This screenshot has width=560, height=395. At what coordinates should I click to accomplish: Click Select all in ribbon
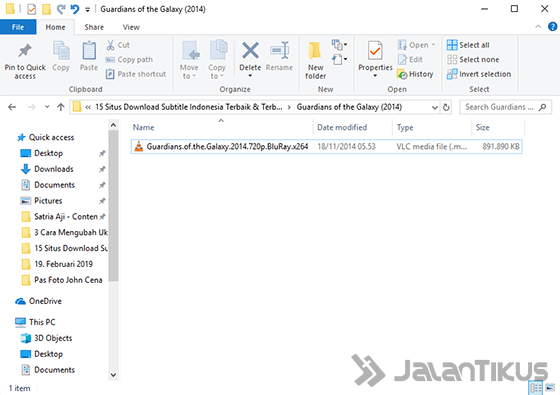pos(468,45)
